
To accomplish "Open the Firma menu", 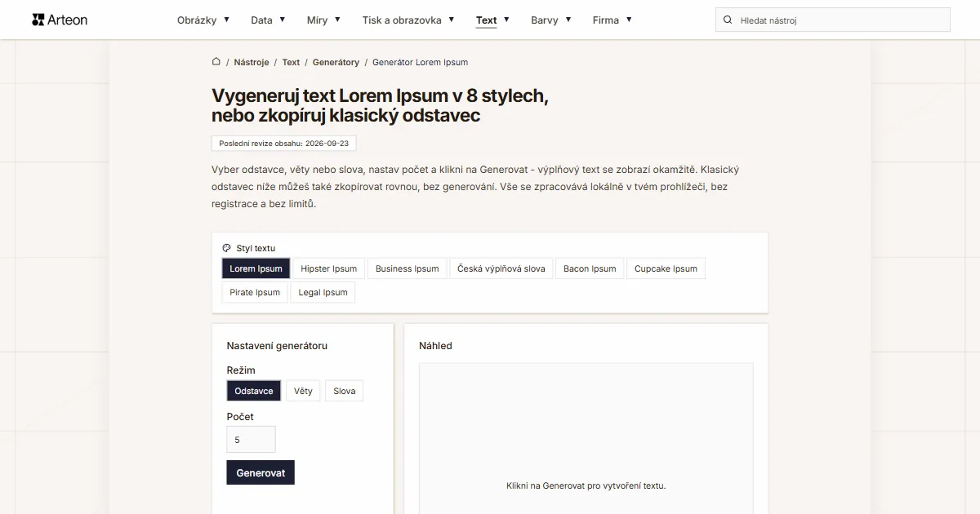I will (x=606, y=20).
